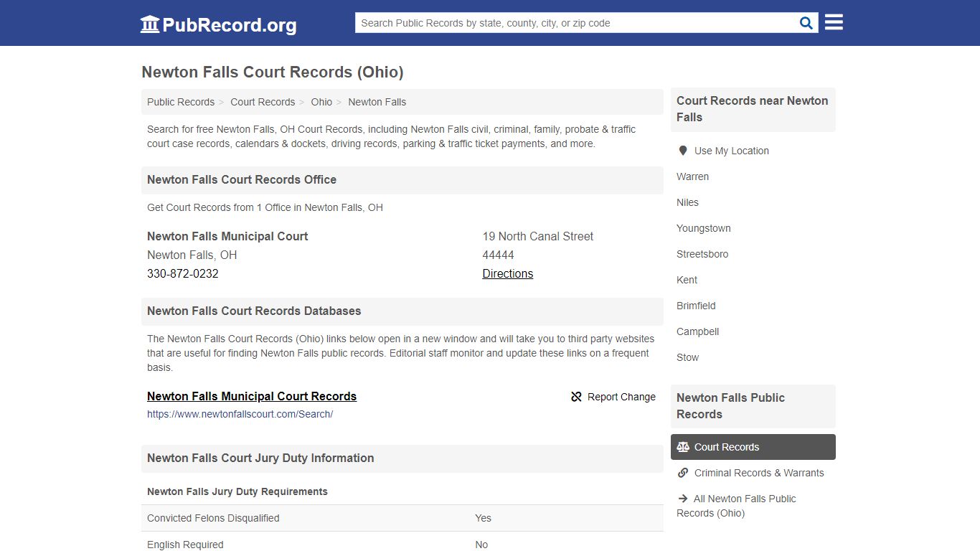
Task: Click the No value for English Required
Action: (481, 545)
